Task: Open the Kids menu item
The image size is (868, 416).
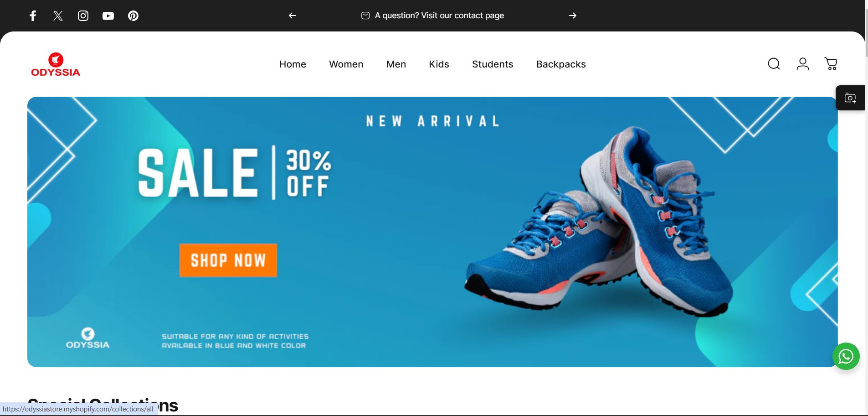Action: tap(439, 64)
